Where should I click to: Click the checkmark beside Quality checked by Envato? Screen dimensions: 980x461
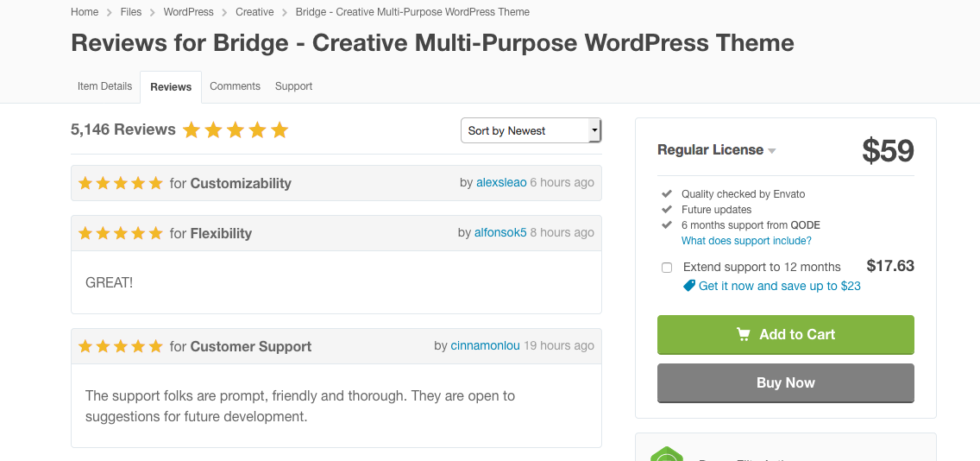point(667,194)
